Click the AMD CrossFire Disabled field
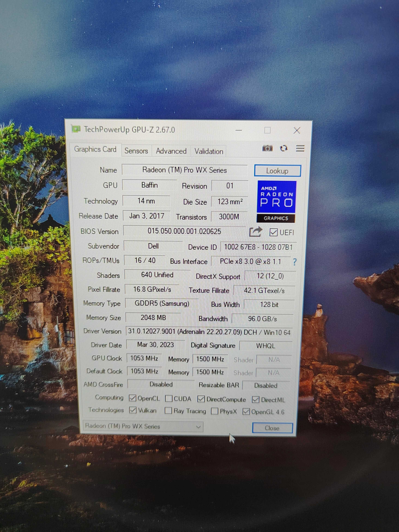 point(161,384)
